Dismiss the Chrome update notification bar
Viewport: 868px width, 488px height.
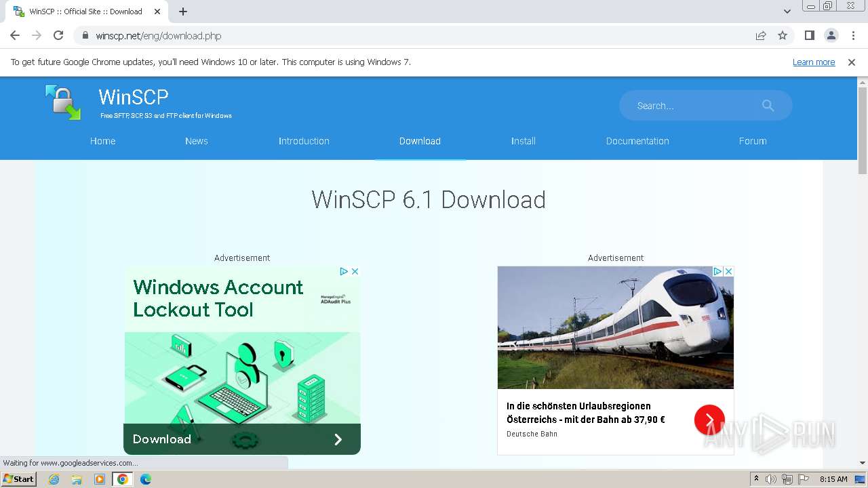click(852, 62)
